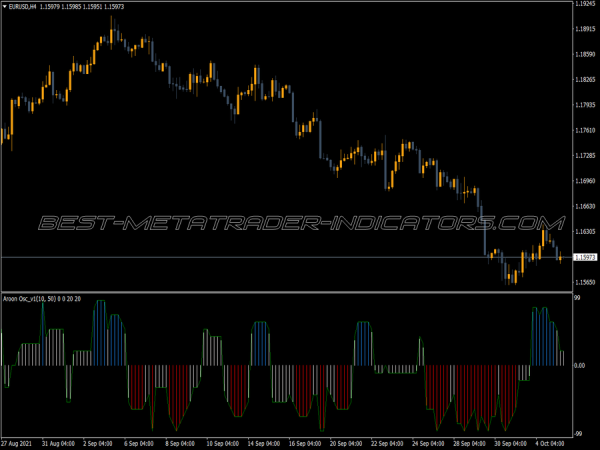The width and height of the screenshot is (600, 450).
Task: Click the 0.00 level on oscillator scale
Action: (582, 365)
